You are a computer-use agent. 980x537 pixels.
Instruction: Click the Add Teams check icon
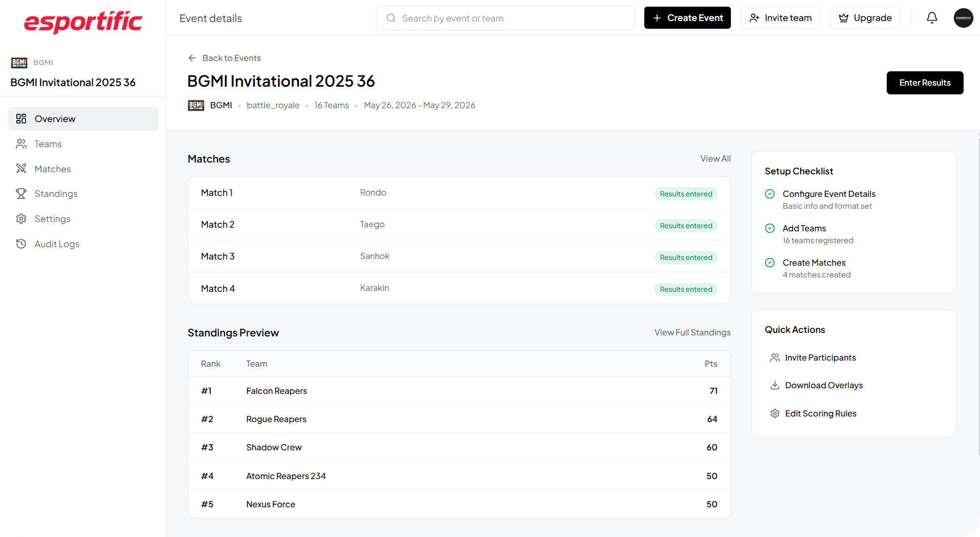770,228
